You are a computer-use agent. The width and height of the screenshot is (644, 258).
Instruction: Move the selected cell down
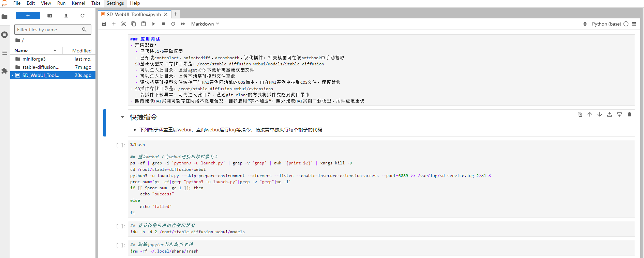600,115
